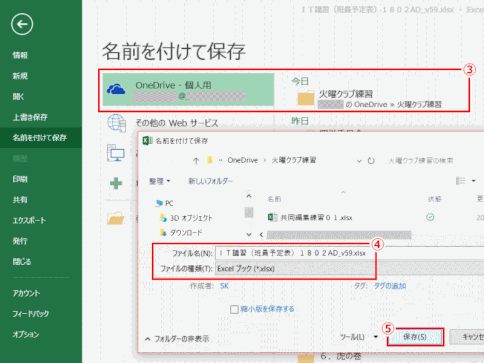Select ダウンロード in navigation tree
Image resolution: width=484 pixels, height=363 pixels.
click(181, 232)
